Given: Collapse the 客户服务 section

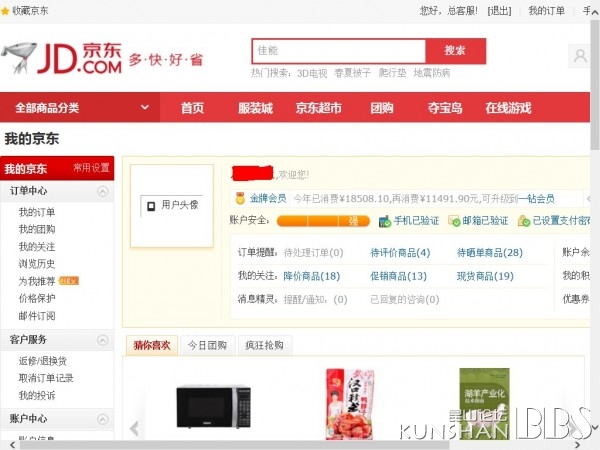Looking at the screenshot, I should (103, 340).
